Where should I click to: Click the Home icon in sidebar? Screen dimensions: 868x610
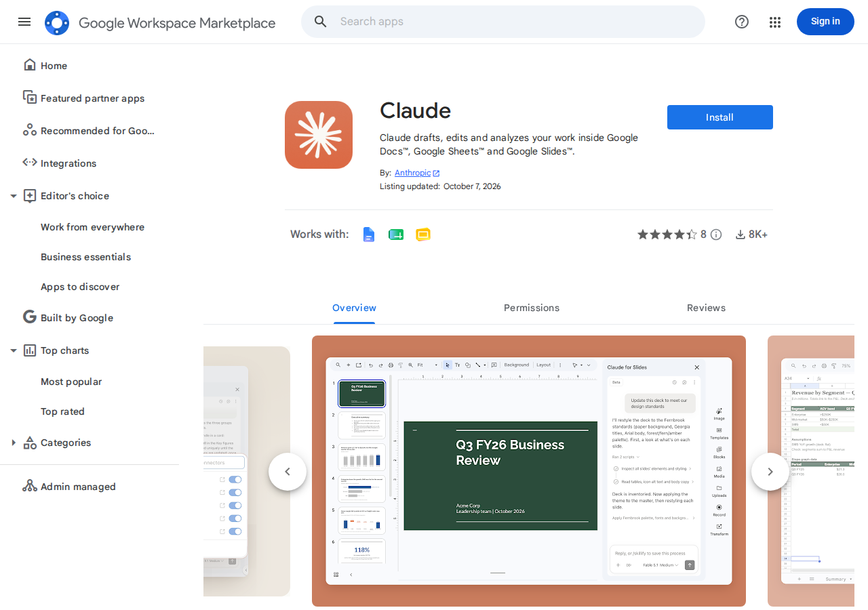pos(30,65)
